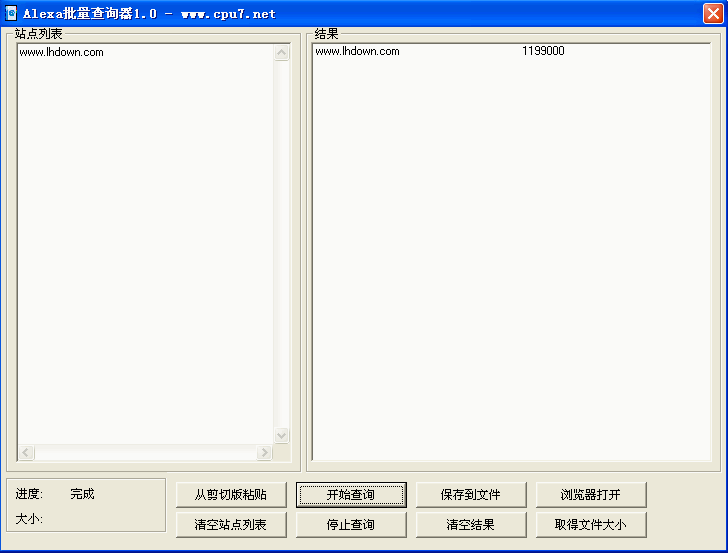The image size is (728, 553).
Task: Click the 大小: label
Action: click(x=29, y=519)
